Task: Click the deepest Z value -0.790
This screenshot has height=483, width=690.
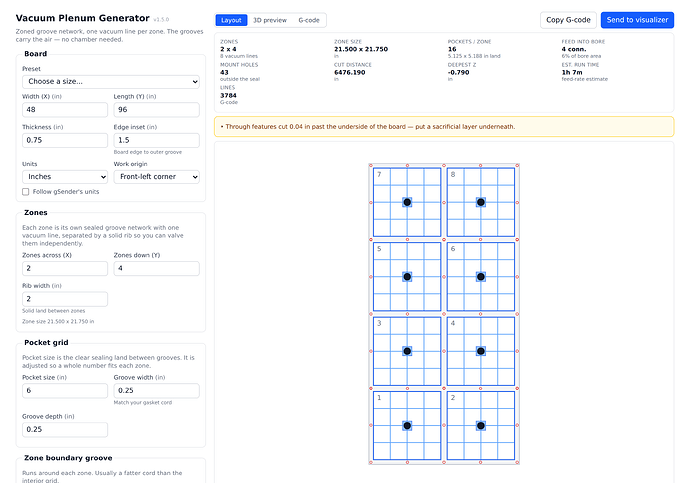Action: pos(459,73)
